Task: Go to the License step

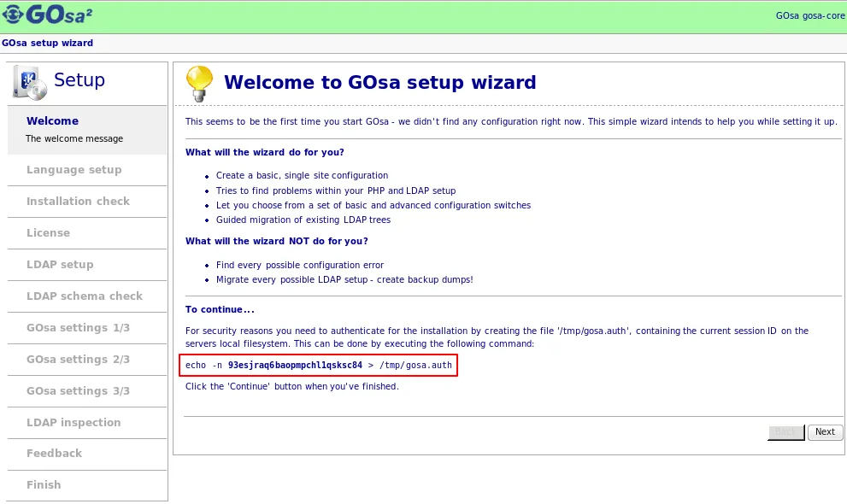Action: [x=48, y=233]
